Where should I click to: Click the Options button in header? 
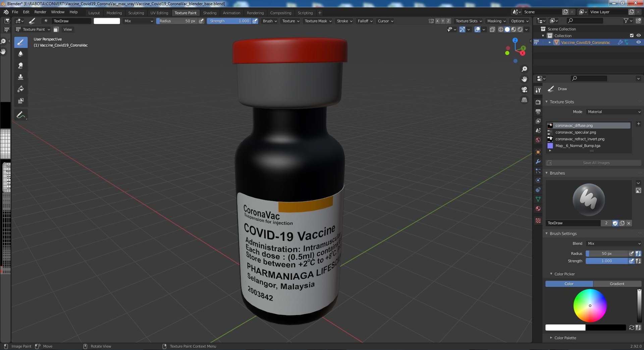[x=520, y=21]
